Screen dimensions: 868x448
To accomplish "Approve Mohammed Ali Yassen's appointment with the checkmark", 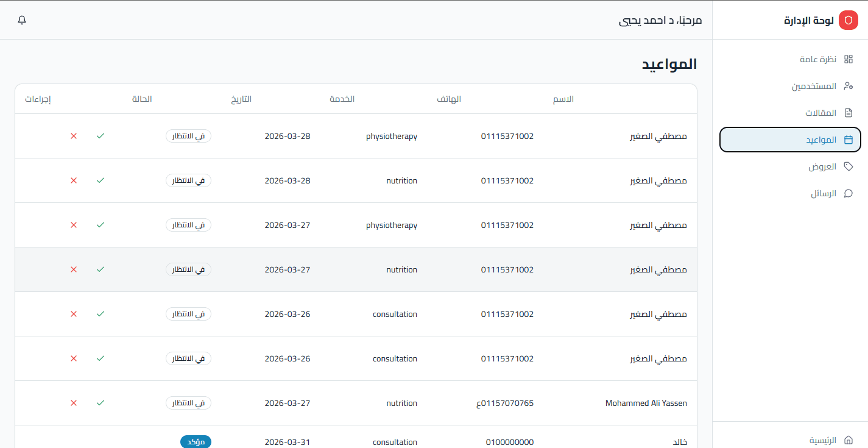I will [x=101, y=403].
